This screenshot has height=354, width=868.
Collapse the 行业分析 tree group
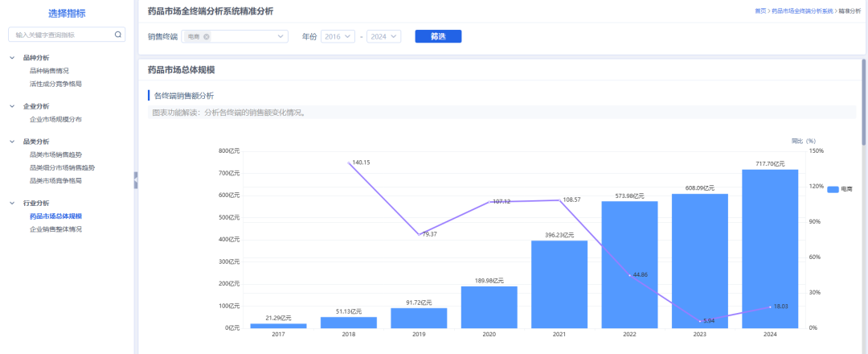[x=12, y=204]
